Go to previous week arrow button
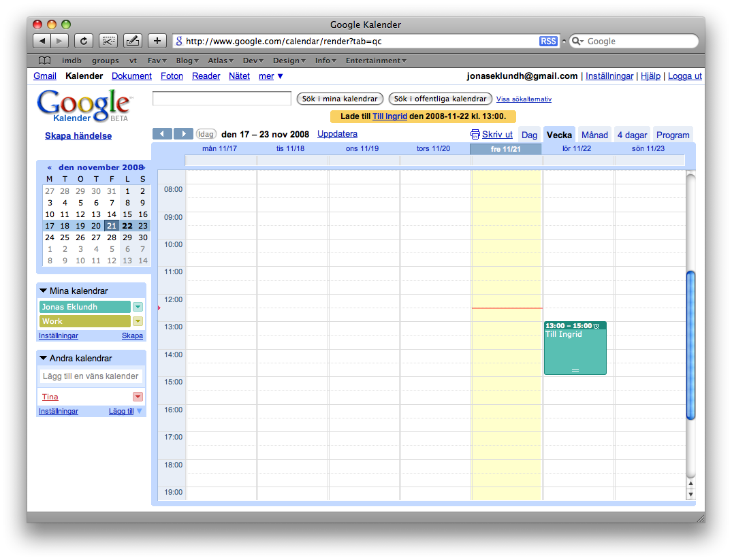The image size is (732, 560). pyautogui.click(x=162, y=134)
